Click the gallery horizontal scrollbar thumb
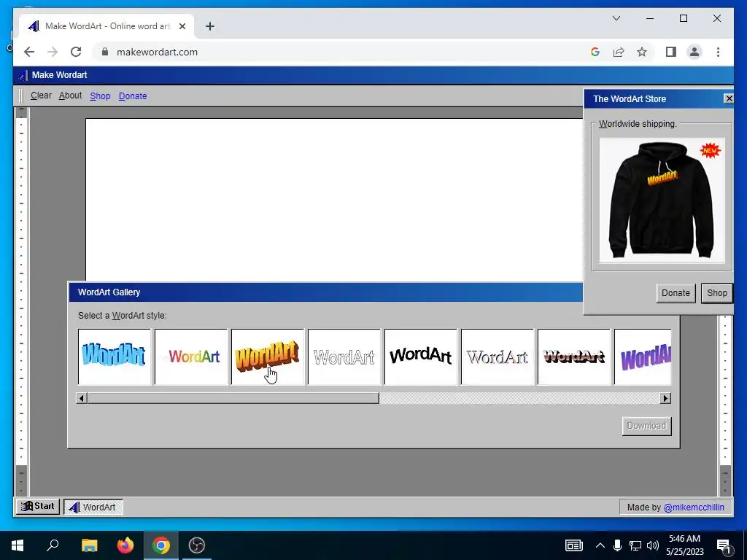This screenshot has width=747, height=560. coord(233,398)
